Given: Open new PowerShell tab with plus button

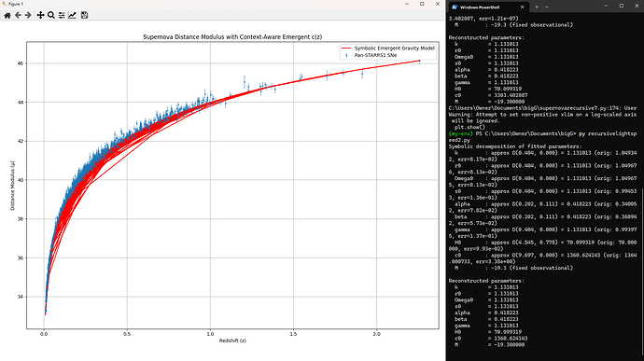Looking at the screenshot, I should point(537,7).
